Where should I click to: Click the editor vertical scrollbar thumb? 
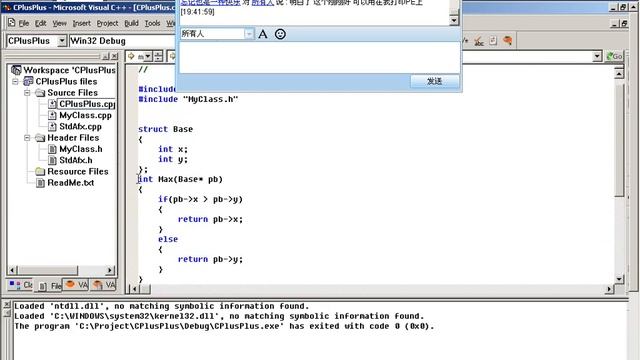tap(619, 141)
